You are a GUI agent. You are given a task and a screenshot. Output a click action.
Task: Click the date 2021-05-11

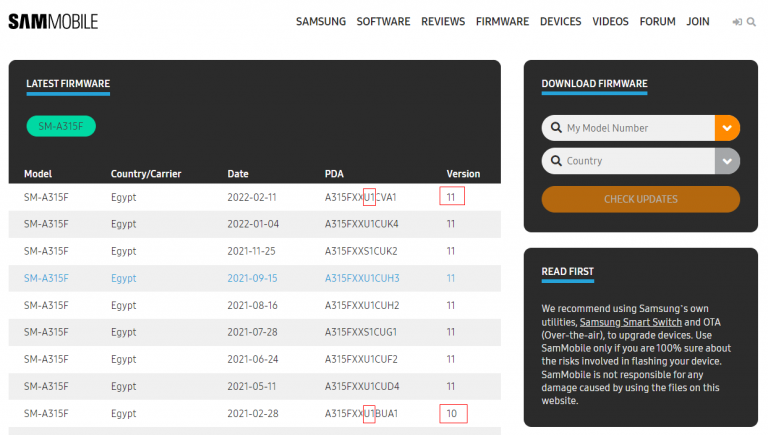pos(252,387)
